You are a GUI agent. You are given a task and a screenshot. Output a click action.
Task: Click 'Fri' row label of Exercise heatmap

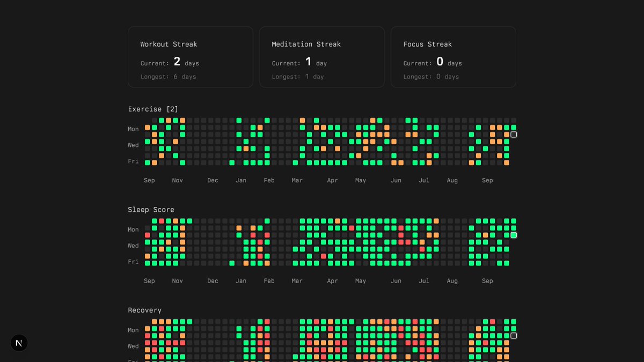133,161
